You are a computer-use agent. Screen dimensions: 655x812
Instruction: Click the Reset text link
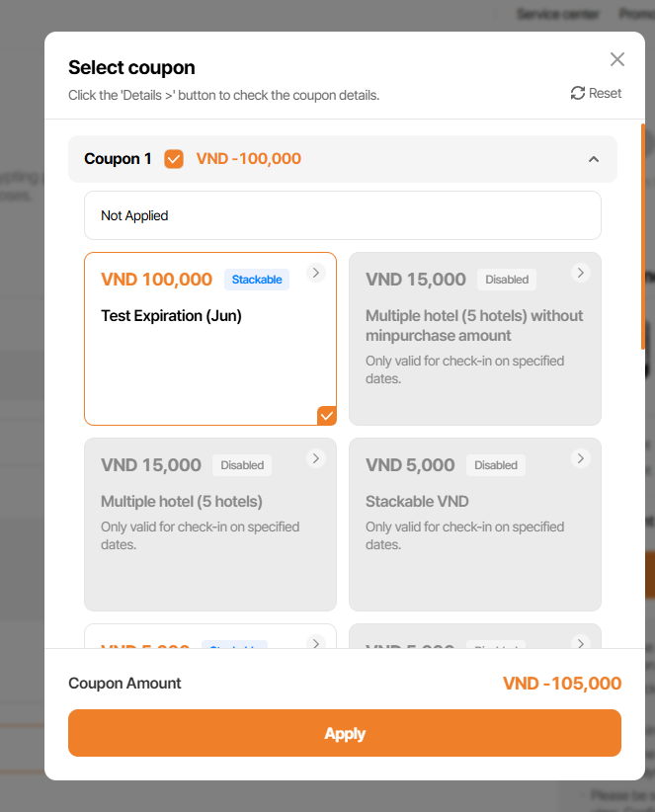(x=606, y=93)
